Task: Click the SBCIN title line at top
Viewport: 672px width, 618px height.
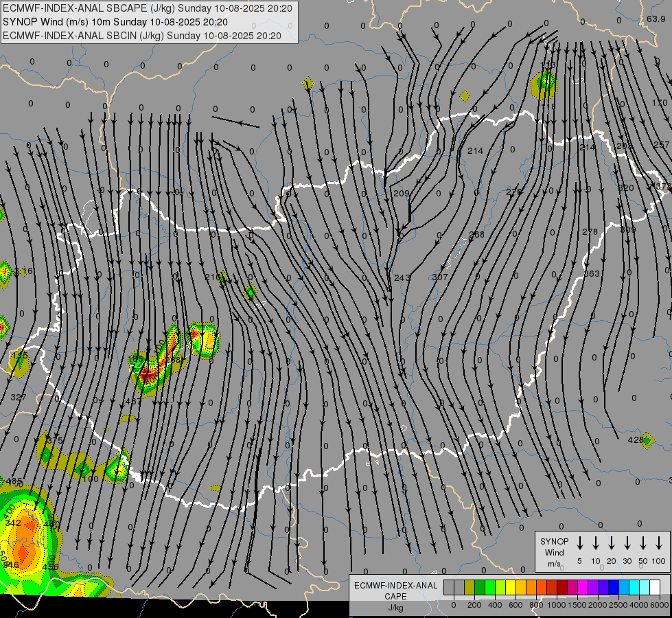Action: point(142,36)
